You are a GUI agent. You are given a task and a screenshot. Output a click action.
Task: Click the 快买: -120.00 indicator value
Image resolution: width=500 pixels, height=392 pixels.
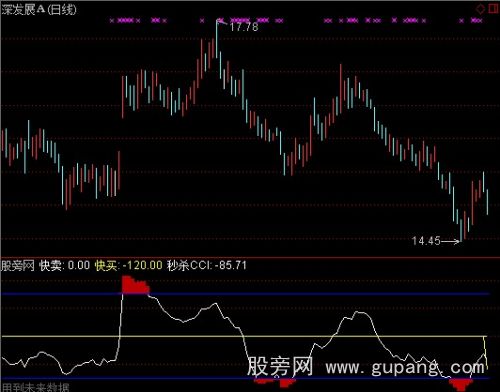tap(129, 266)
